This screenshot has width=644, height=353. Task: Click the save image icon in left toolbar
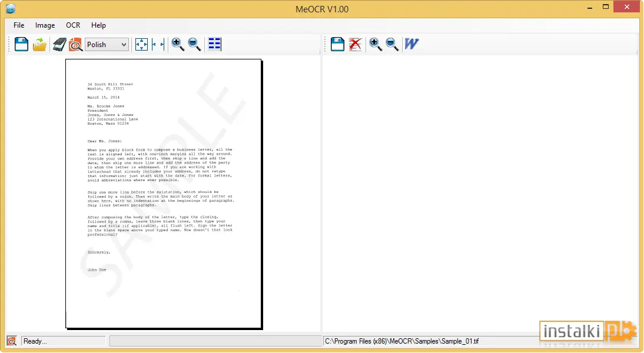(21, 44)
